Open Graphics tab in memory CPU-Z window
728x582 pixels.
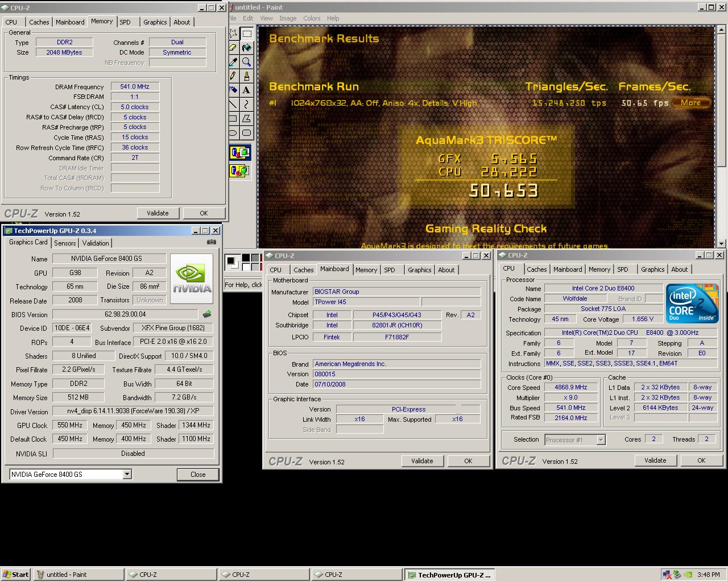155,22
